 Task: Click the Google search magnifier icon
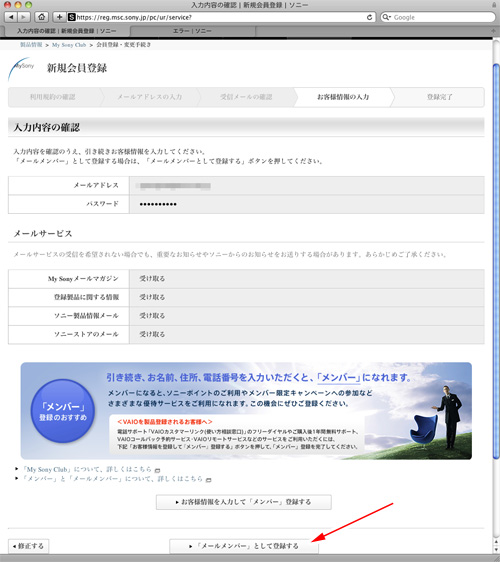[x=386, y=17]
